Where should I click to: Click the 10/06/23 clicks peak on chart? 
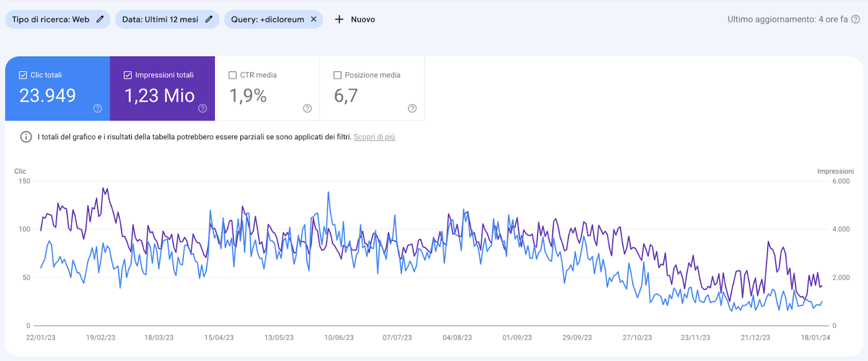point(328,193)
